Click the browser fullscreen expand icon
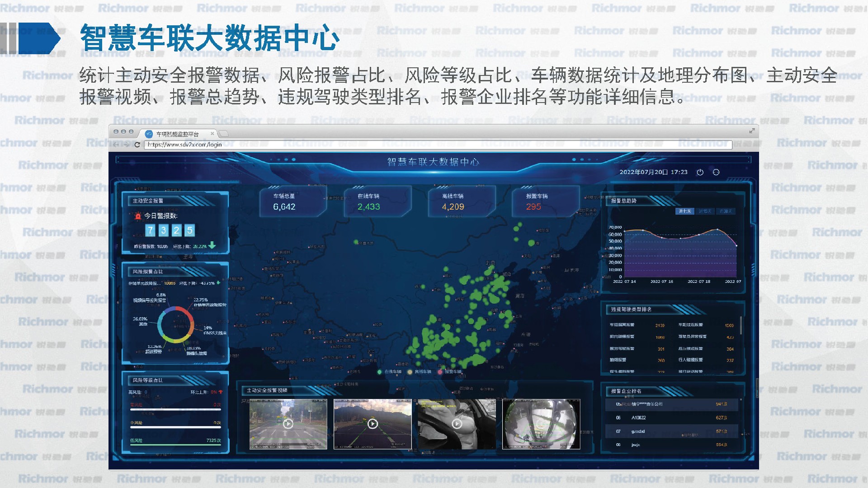 point(752,131)
